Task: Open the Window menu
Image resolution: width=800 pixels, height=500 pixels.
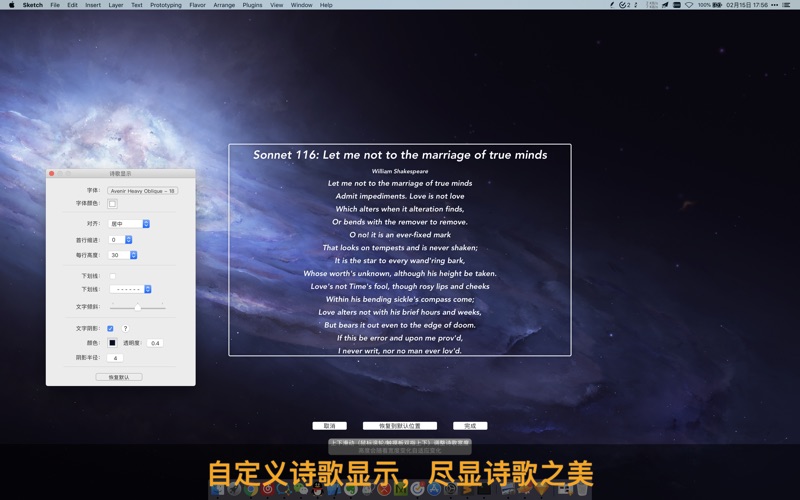Action: point(302,5)
